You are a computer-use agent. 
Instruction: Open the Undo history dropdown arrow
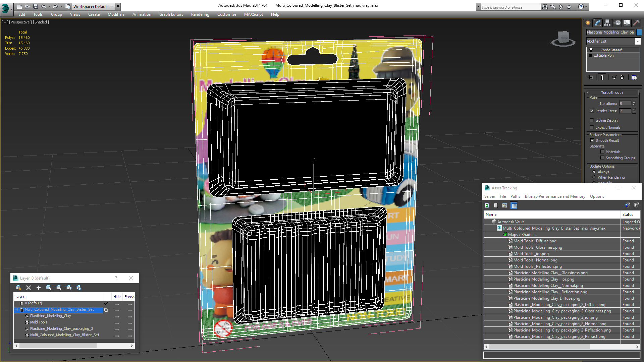point(50,6)
